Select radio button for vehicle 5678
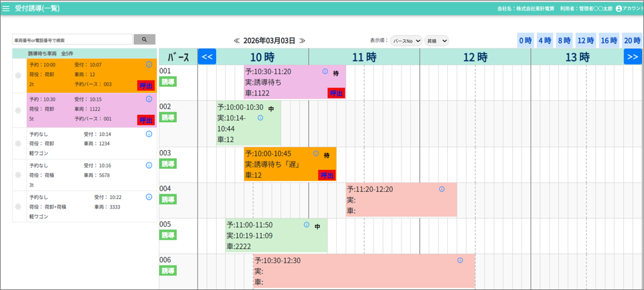Screen dimensions: 644x290 click(18, 175)
